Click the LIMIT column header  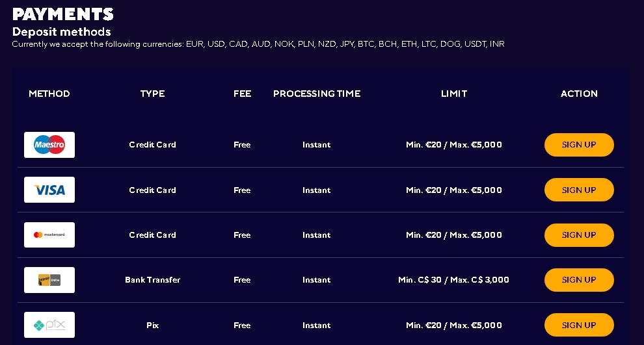454,94
